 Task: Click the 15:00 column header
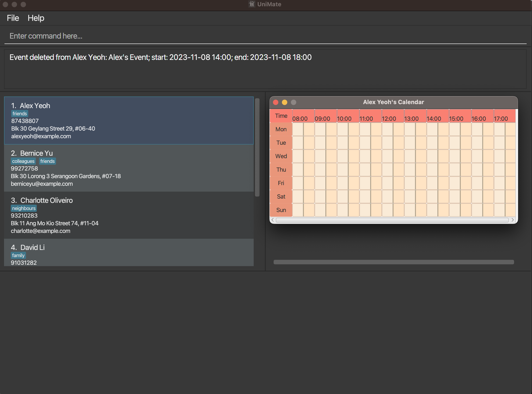pyautogui.click(x=460, y=116)
